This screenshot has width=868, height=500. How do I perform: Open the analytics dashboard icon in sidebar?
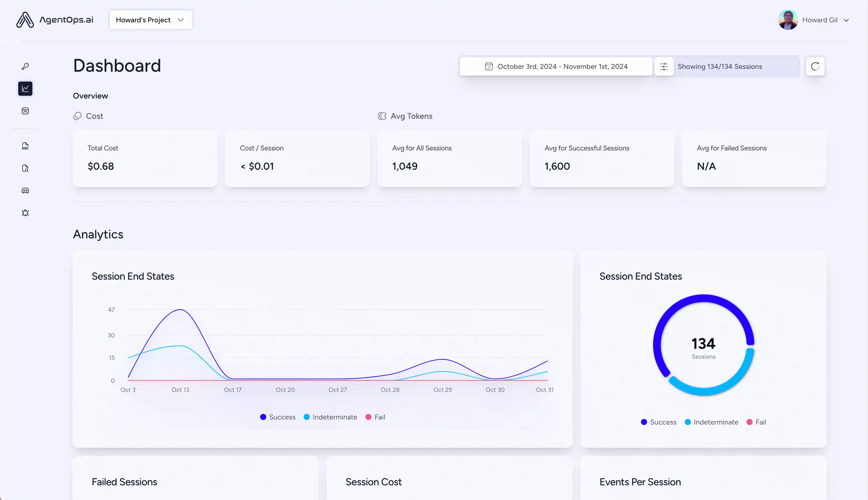25,88
